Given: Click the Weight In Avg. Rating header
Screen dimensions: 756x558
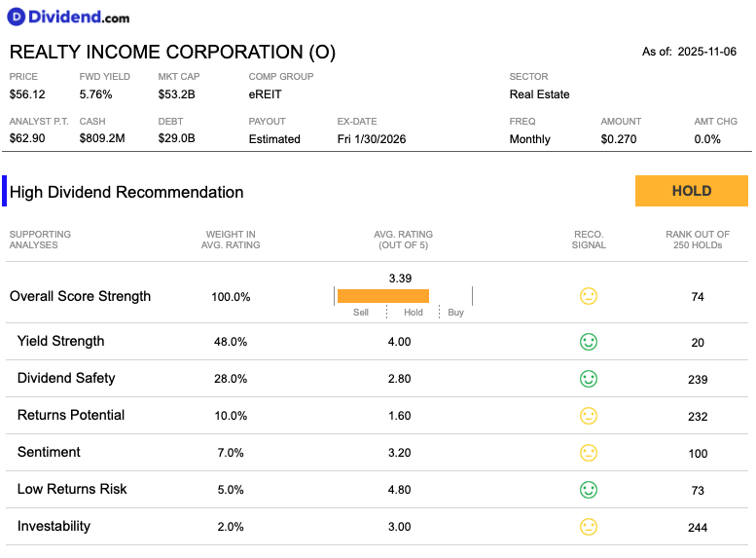Looking at the screenshot, I should (x=231, y=240).
